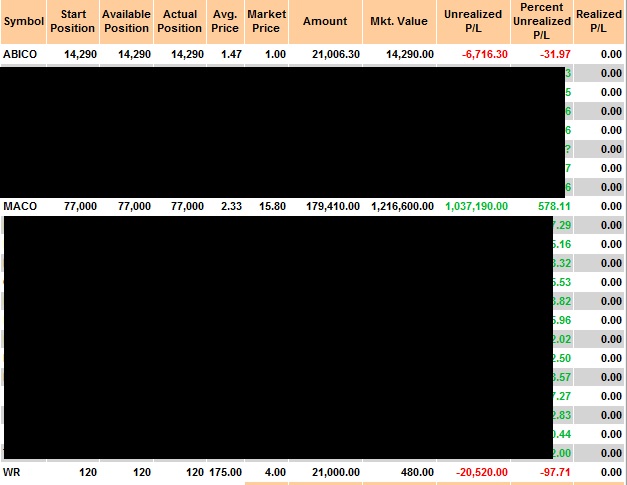Click MACO's Start Position value 77,000
This screenshot has height=485, width=627.
(80, 206)
